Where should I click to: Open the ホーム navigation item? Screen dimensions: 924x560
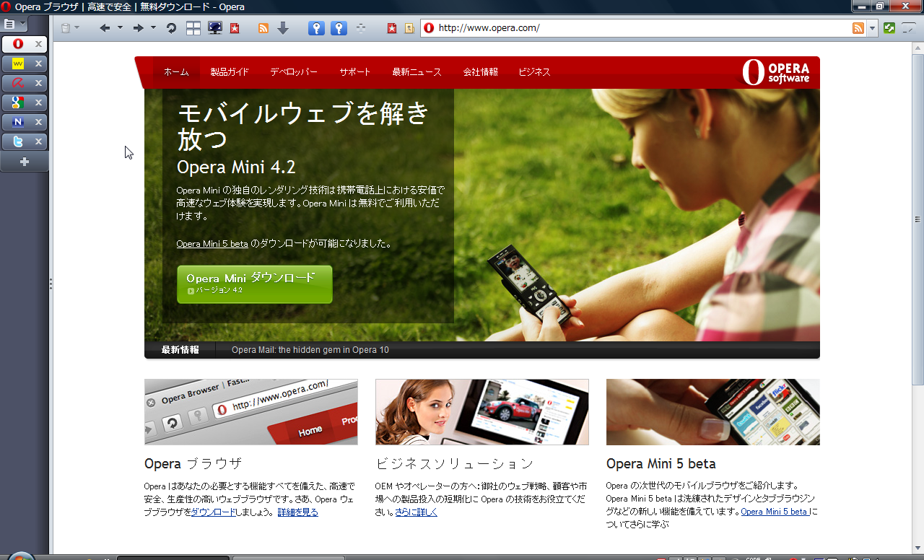pos(176,72)
